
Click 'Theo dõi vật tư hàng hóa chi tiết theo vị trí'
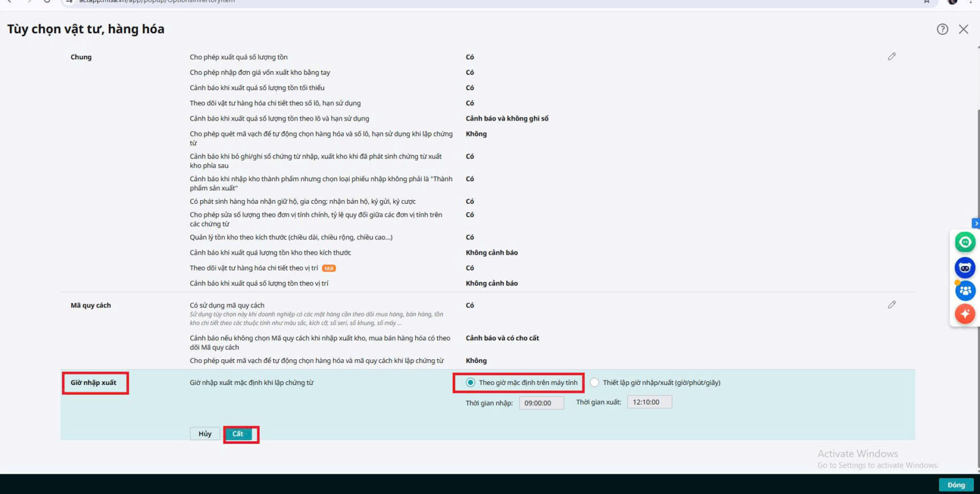254,268
